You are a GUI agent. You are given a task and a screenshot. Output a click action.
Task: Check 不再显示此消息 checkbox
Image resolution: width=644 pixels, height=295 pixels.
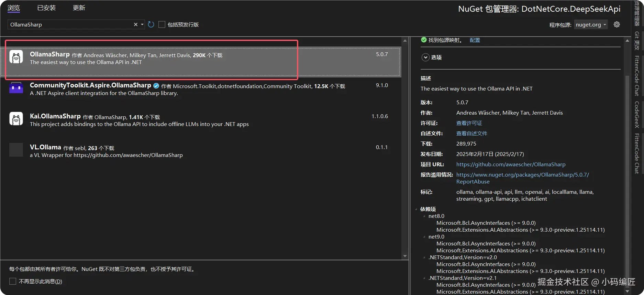click(x=13, y=281)
